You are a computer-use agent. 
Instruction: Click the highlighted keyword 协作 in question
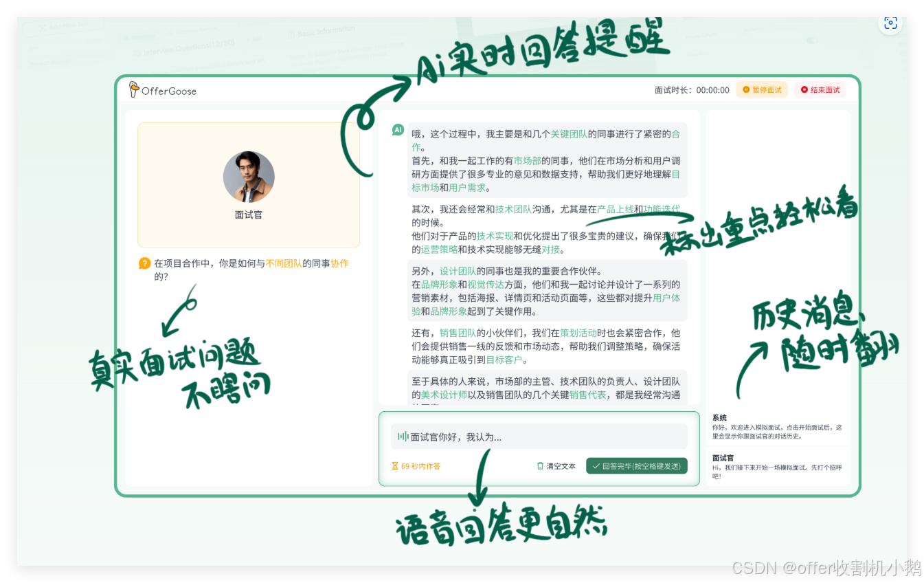[x=339, y=263]
